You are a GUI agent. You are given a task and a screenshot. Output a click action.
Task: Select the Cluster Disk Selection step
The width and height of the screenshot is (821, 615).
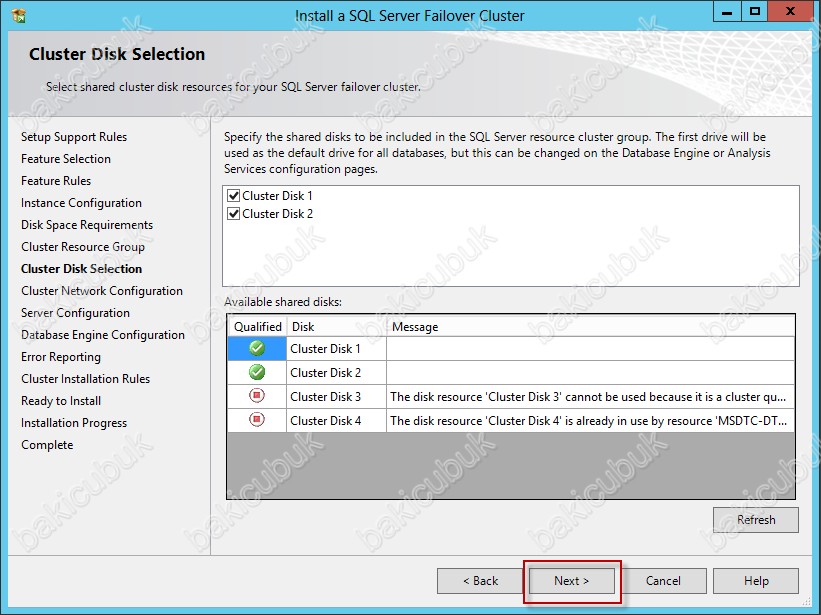coord(81,269)
